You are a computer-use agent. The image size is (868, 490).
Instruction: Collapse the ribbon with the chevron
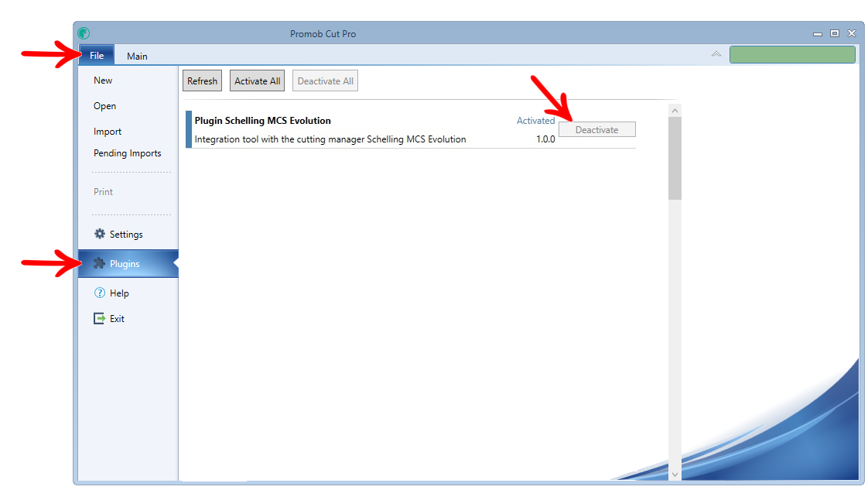(x=716, y=54)
